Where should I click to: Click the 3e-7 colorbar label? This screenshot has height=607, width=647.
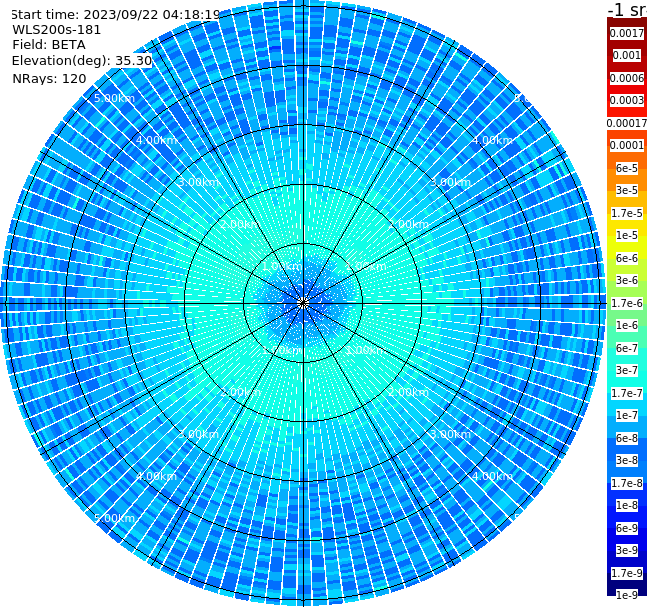(x=627, y=370)
